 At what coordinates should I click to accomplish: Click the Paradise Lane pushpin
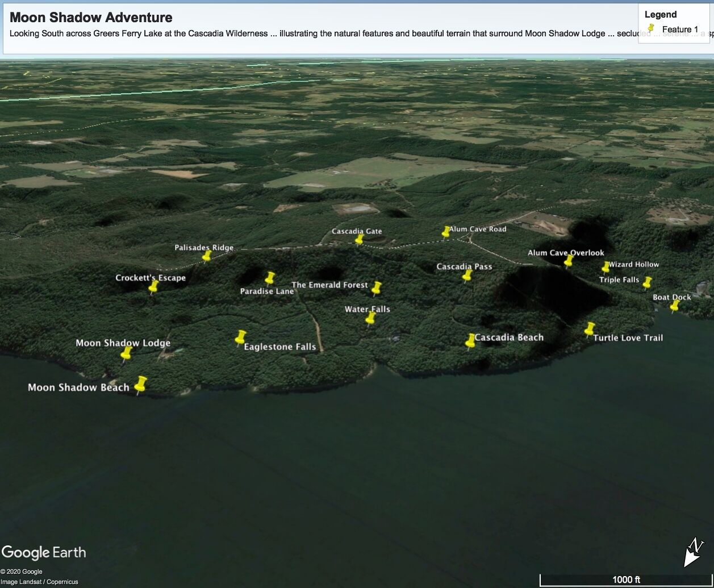click(x=270, y=278)
